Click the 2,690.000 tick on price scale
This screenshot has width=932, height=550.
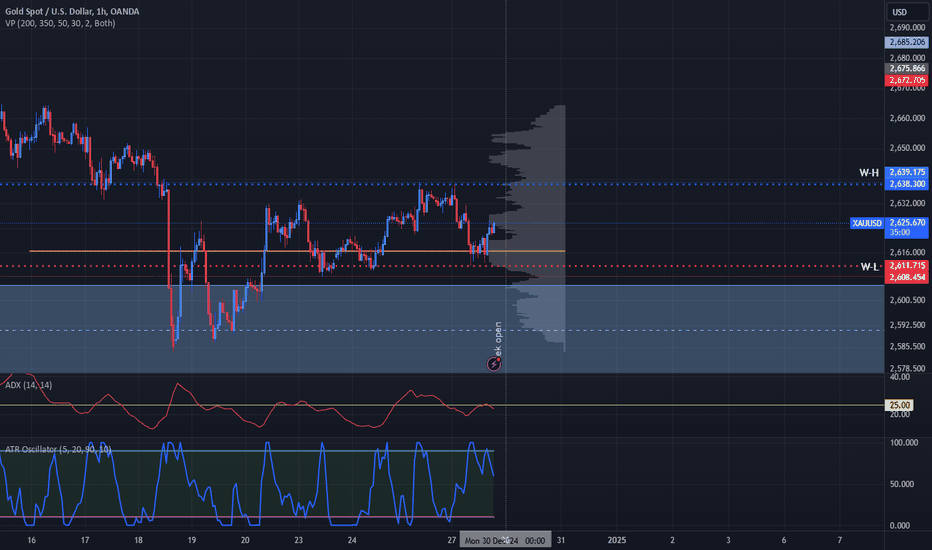(x=907, y=27)
